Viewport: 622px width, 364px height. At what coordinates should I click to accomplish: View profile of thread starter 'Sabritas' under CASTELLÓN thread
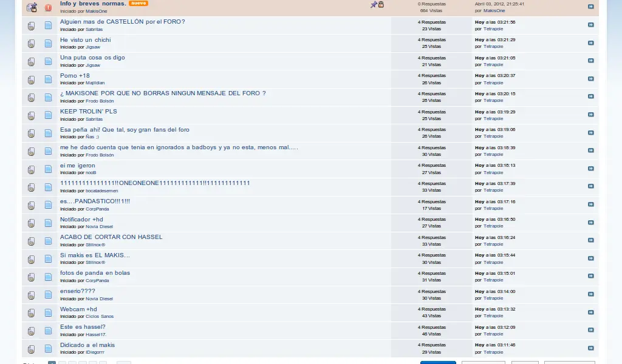[94, 29]
